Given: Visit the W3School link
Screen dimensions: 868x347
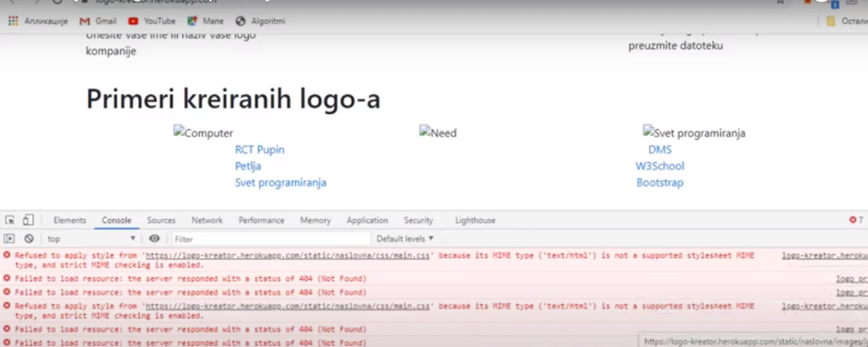Looking at the screenshot, I should (x=660, y=166).
